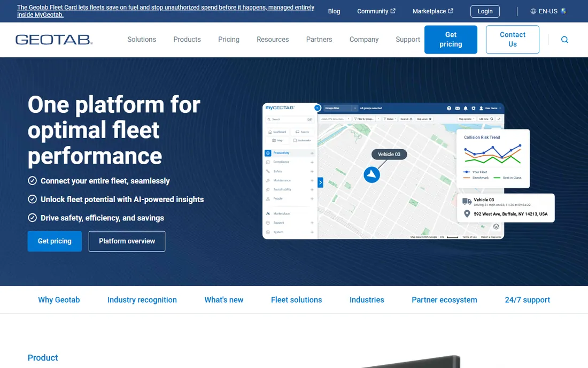
Task: Click the People icon in MyGeotab sidebar
Action: 268,199
